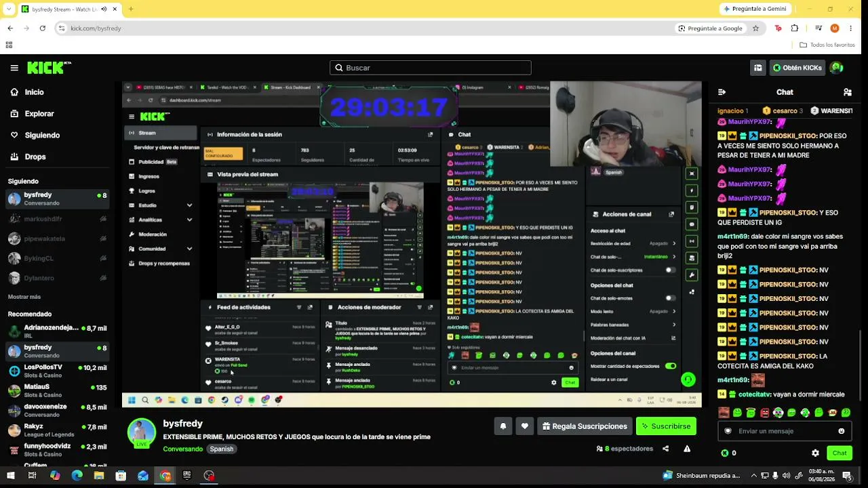
Task: Open the bysfredy channel avatar with the LIVE badge
Action: pos(142,434)
